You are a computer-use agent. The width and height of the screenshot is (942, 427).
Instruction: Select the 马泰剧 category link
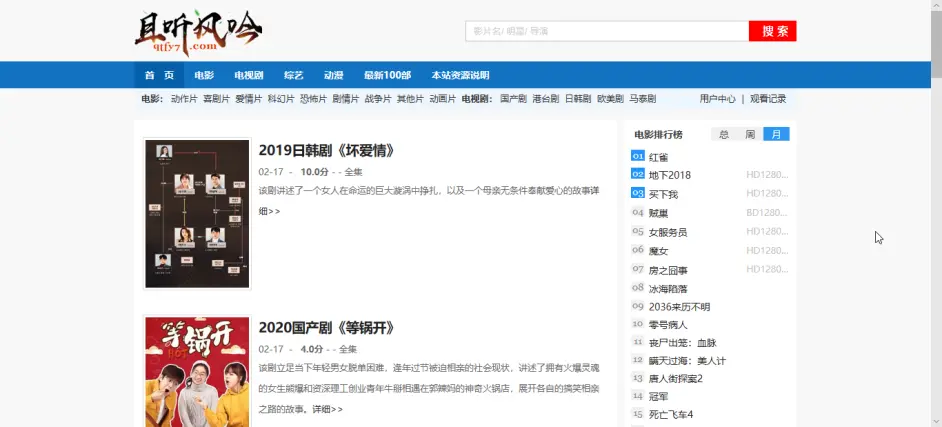tap(643, 99)
